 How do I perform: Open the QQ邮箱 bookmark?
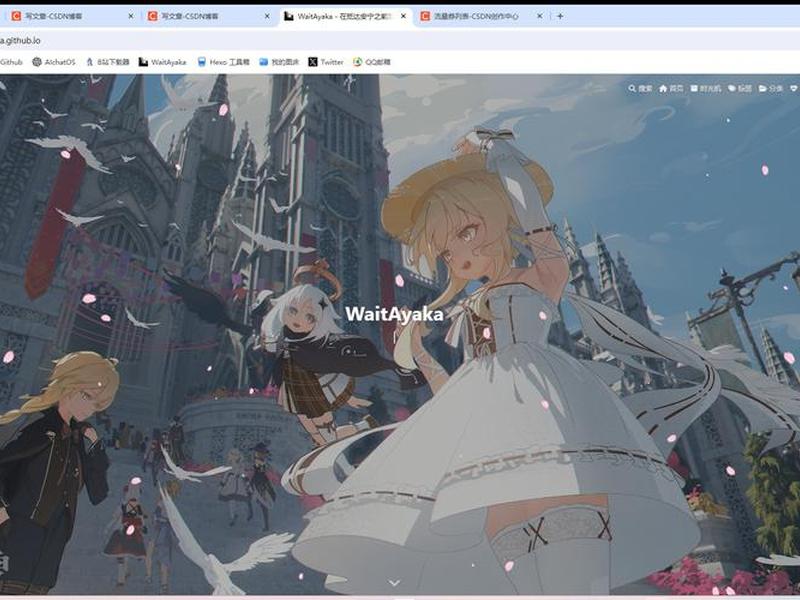click(372, 62)
